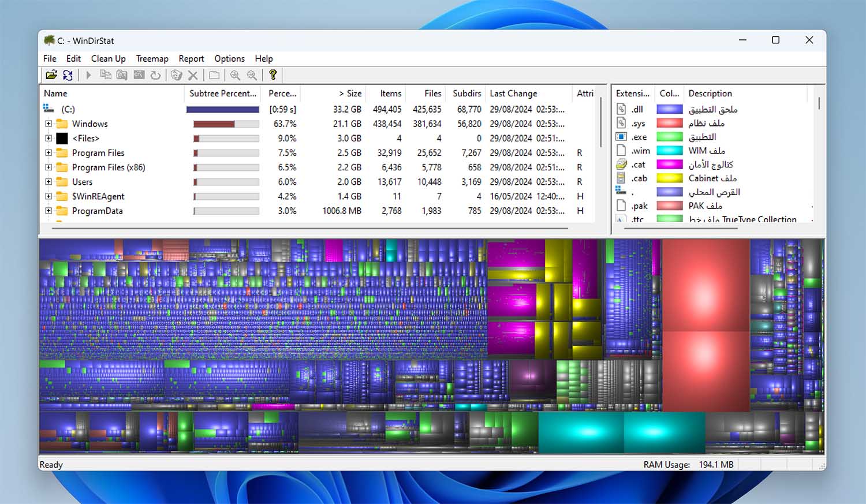Click the permanent delete X icon
Screen dimensions: 866x504
[193, 75]
